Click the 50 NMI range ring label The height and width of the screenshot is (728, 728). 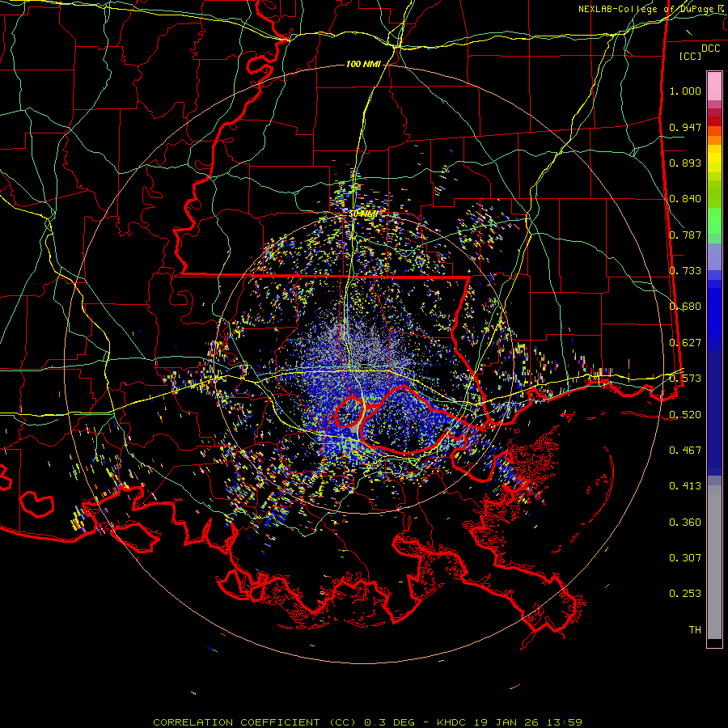tap(362, 214)
